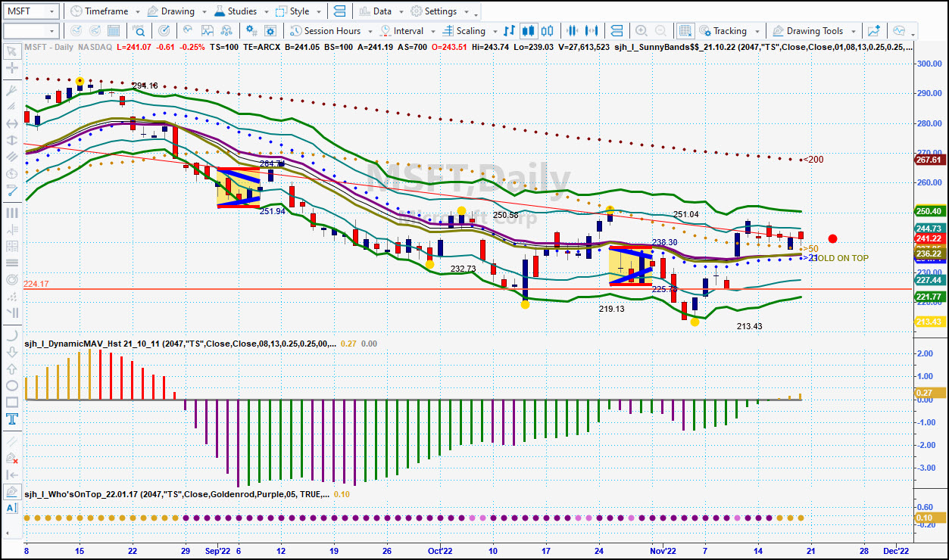
Task: Select the down arrow drawing tool
Action: click(x=11, y=352)
